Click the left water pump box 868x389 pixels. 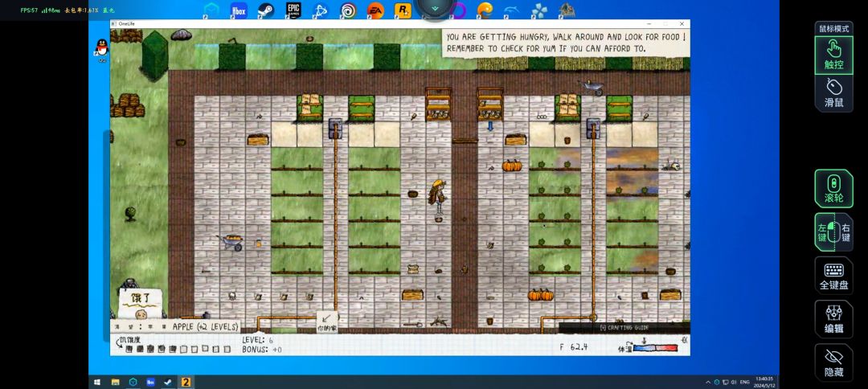[335, 128]
